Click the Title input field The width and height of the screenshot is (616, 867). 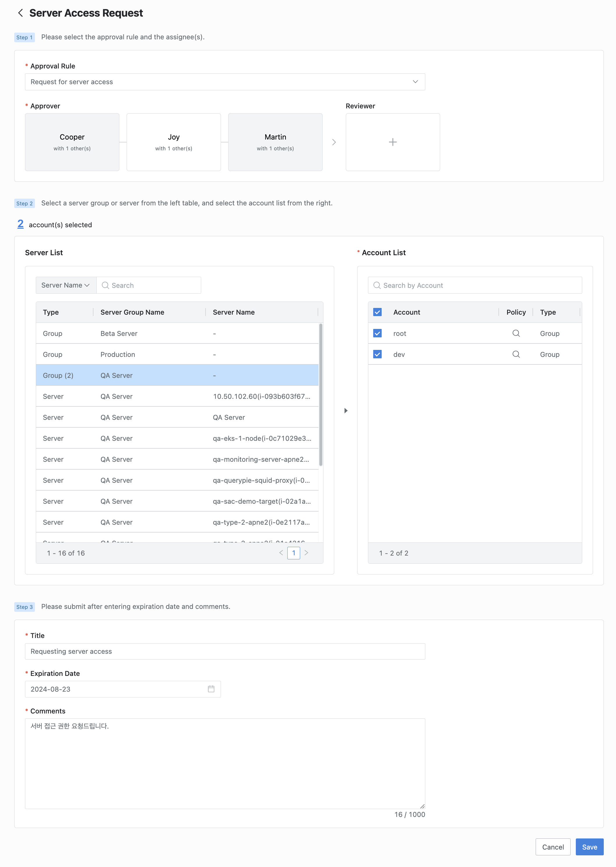[x=225, y=651]
